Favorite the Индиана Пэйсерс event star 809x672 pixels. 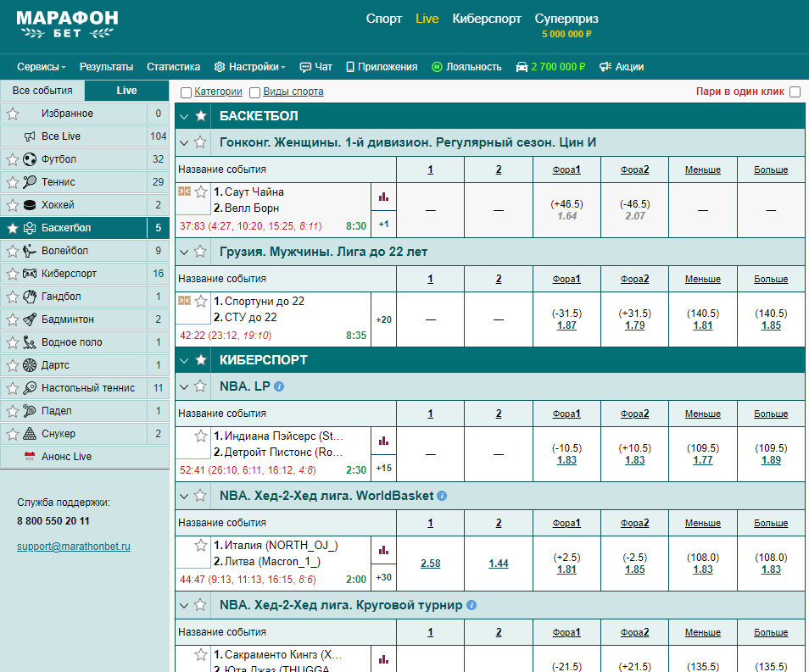(201, 436)
